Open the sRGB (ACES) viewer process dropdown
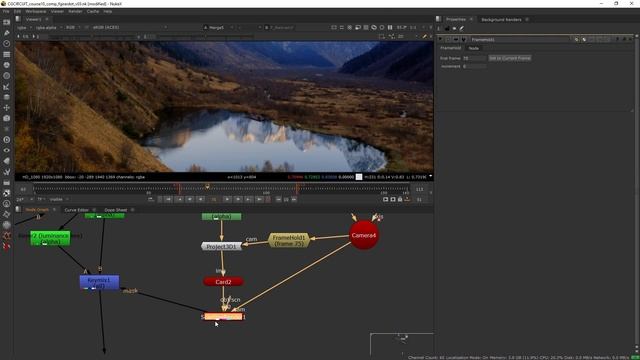Image resolution: width=640 pixels, height=360 pixels. coord(129,27)
